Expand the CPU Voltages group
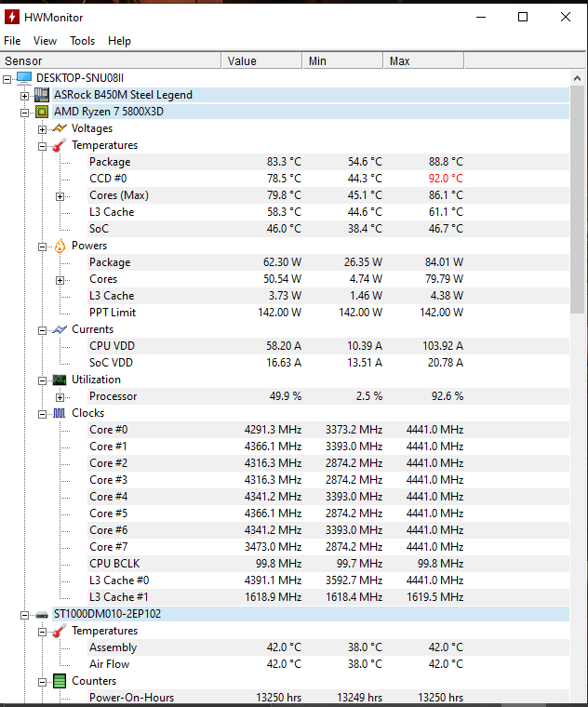Image resolution: width=588 pixels, height=707 pixels. [42, 130]
